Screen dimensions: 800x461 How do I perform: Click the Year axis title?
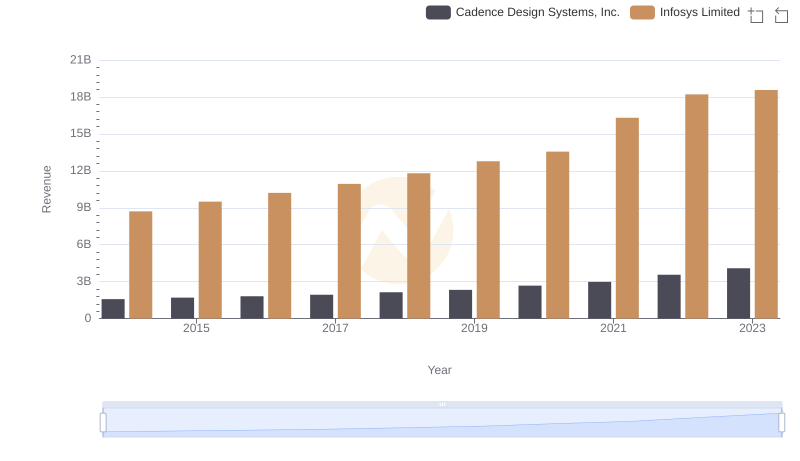tap(439, 370)
